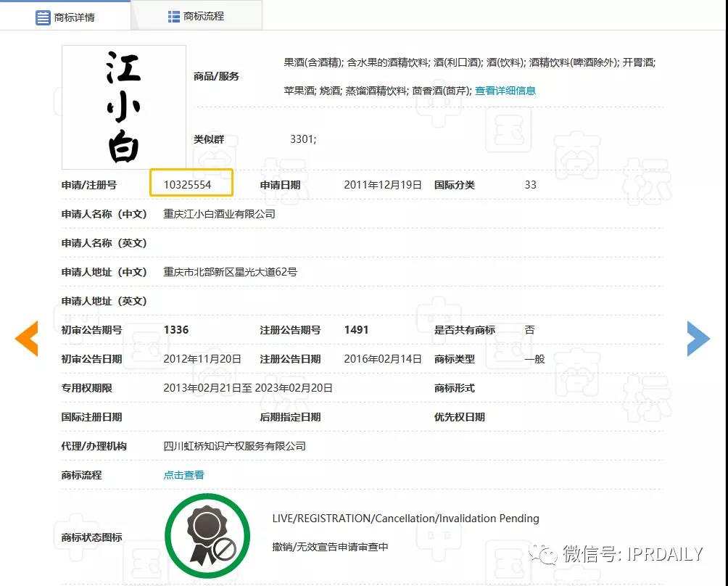Select address 重庆市北部新区星光大道62号

coord(231,272)
